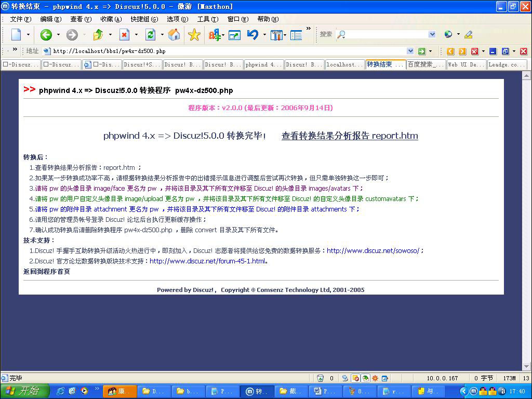532x399 pixels.
Task: Click inside the search input field
Action: (x=387, y=34)
